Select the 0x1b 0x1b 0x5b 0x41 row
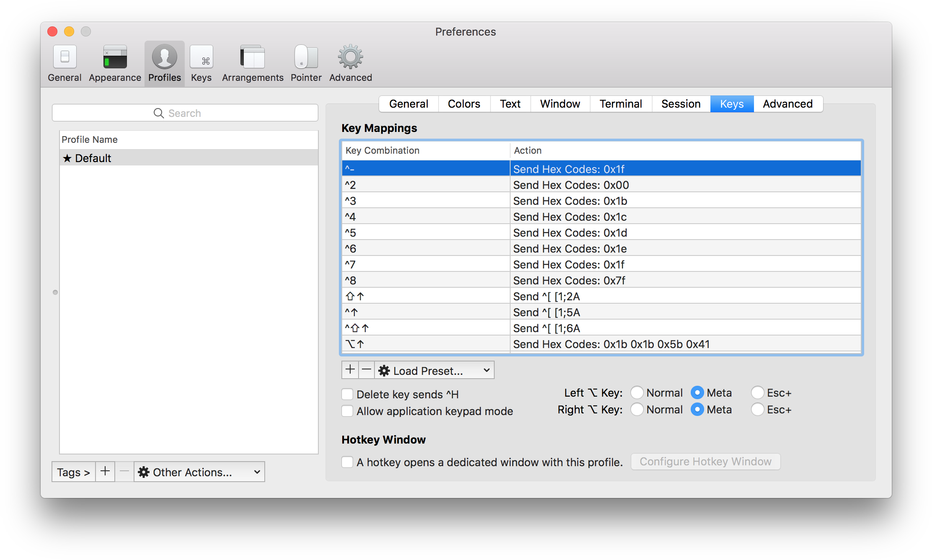This screenshot has width=932, height=560. click(x=602, y=344)
